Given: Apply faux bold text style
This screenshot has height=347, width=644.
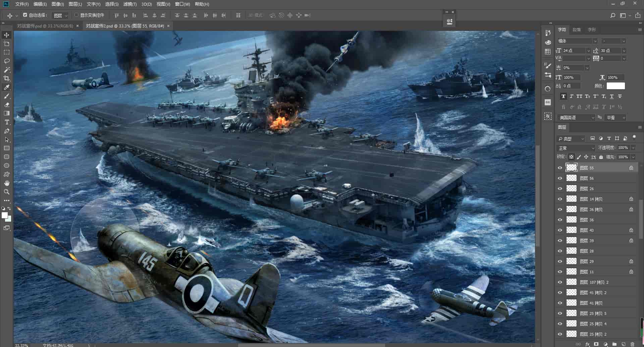Looking at the screenshot, I should 563,96.
